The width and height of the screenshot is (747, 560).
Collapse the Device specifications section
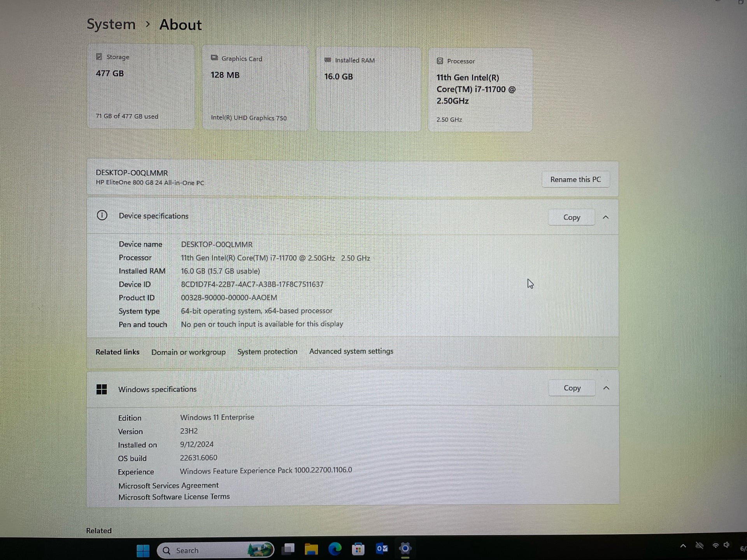coord(605,217)
